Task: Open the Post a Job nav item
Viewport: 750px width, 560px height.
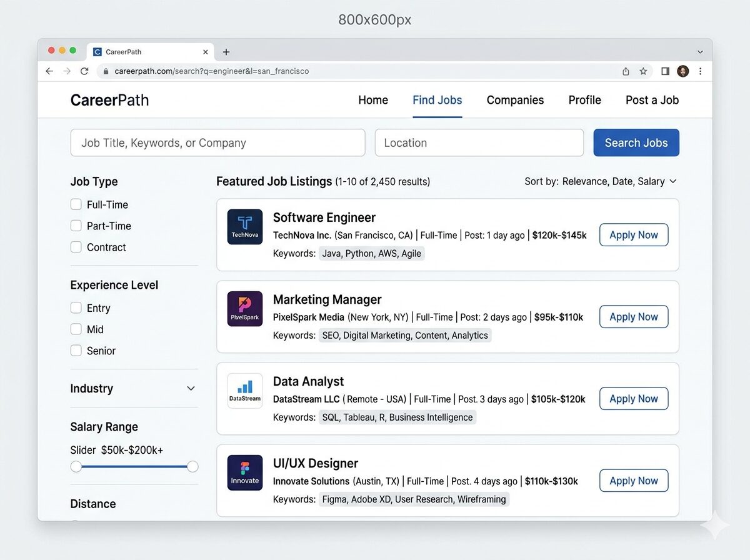Action: pyautogui.click(x=652, y=100)
